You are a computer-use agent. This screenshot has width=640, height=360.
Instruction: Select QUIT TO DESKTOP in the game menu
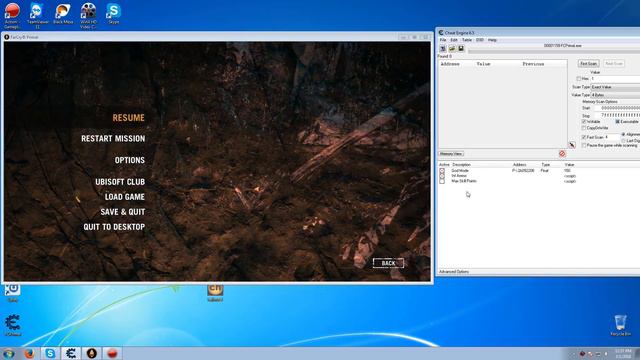(114, 227)
